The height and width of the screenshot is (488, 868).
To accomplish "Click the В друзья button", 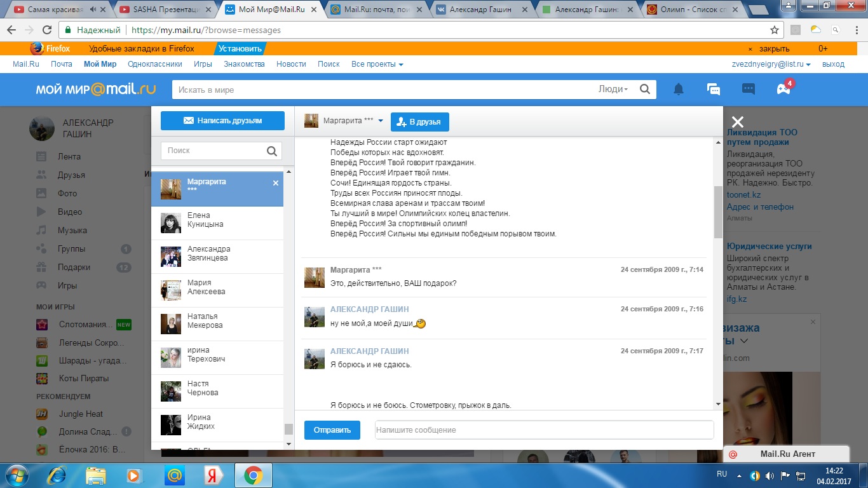I will [419, 122].
